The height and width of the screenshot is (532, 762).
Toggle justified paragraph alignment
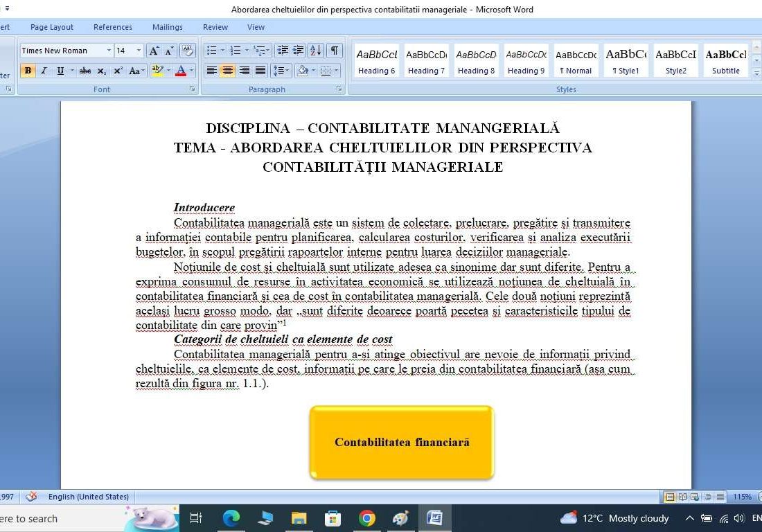tap(260, 70)
